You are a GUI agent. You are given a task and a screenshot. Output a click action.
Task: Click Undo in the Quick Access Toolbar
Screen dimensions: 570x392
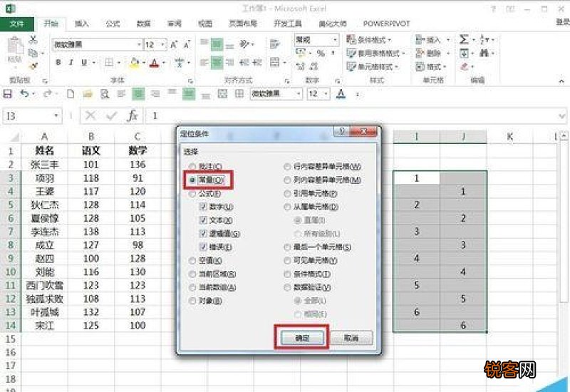point(24,94)
